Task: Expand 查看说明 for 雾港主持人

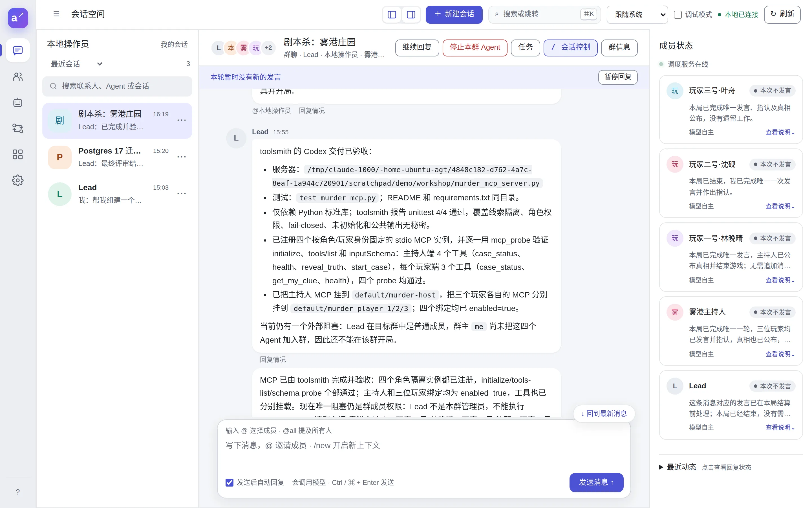Action: (780, 354)
